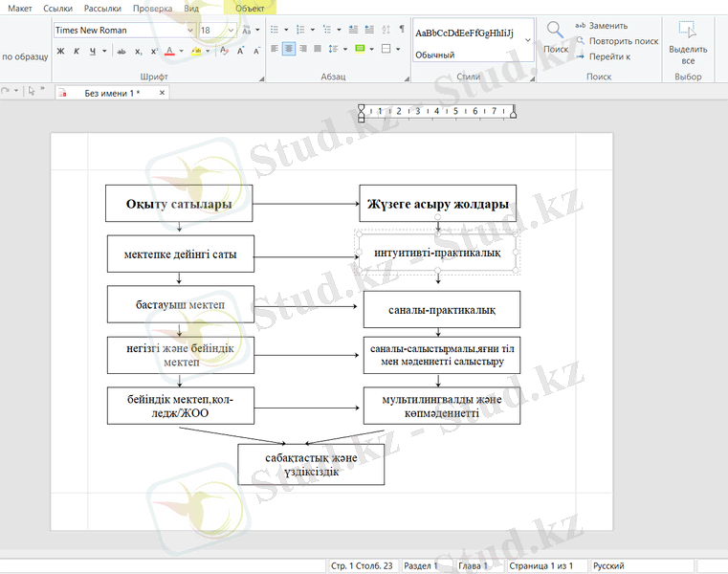This screenshot has height=574, width=728.
Task: Open the Вид tab
Action: (x=191, y=9)
